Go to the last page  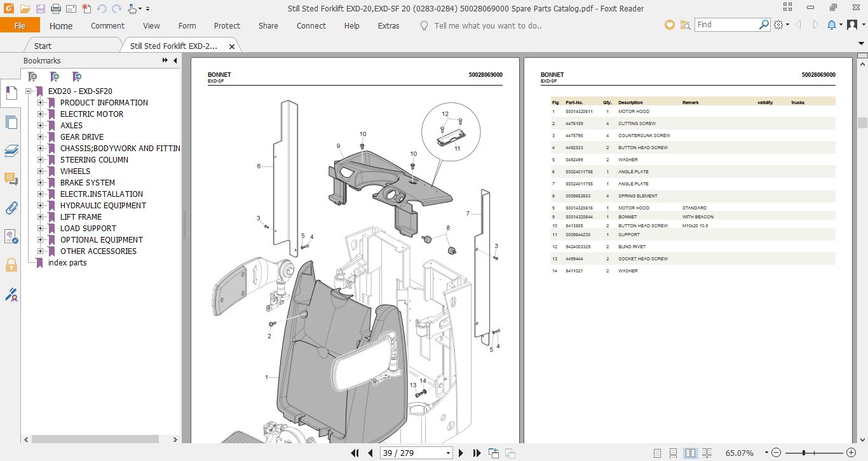pyautogui.click(x=477, y=453)
